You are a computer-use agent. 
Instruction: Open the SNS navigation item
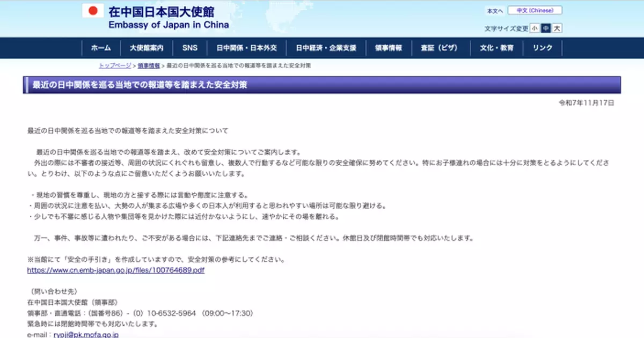pos(189,48)
